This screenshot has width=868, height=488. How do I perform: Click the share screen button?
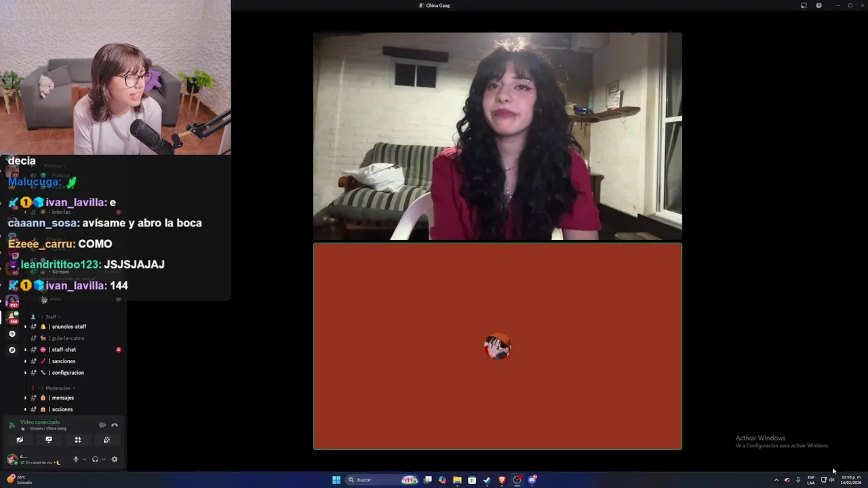[x=49, y=440]
